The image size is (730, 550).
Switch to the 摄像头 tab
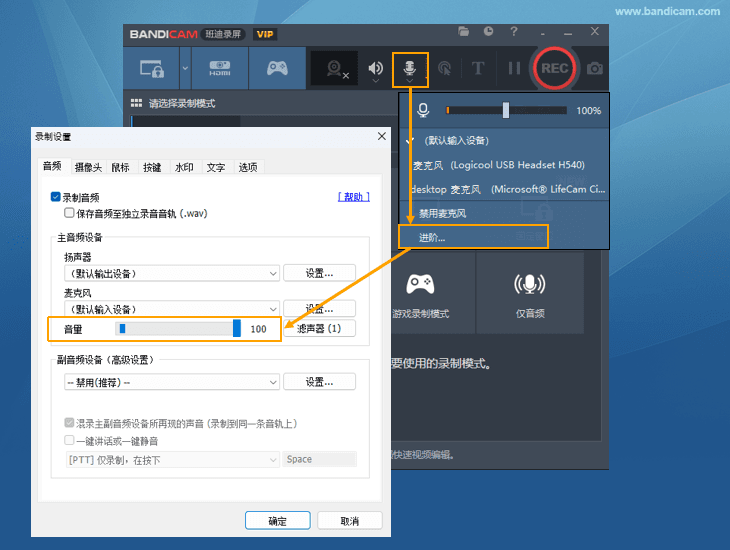[x=88, y=167]
